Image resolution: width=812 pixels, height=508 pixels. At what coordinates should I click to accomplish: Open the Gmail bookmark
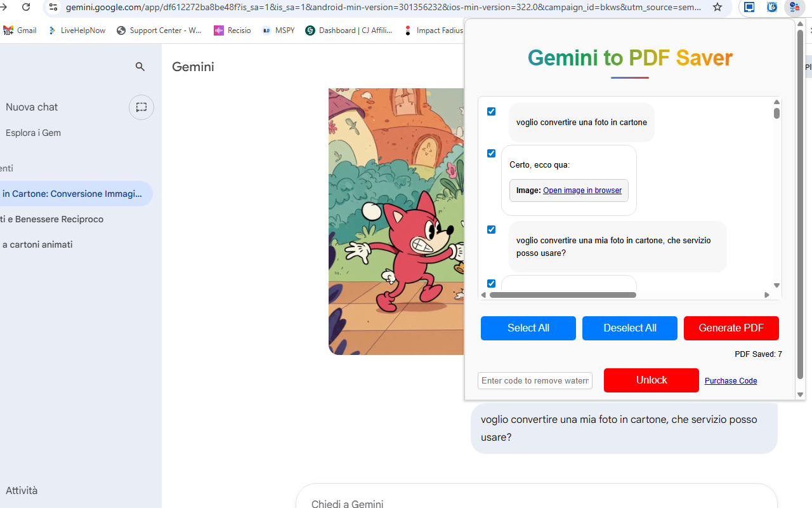[x=20, y=30]
